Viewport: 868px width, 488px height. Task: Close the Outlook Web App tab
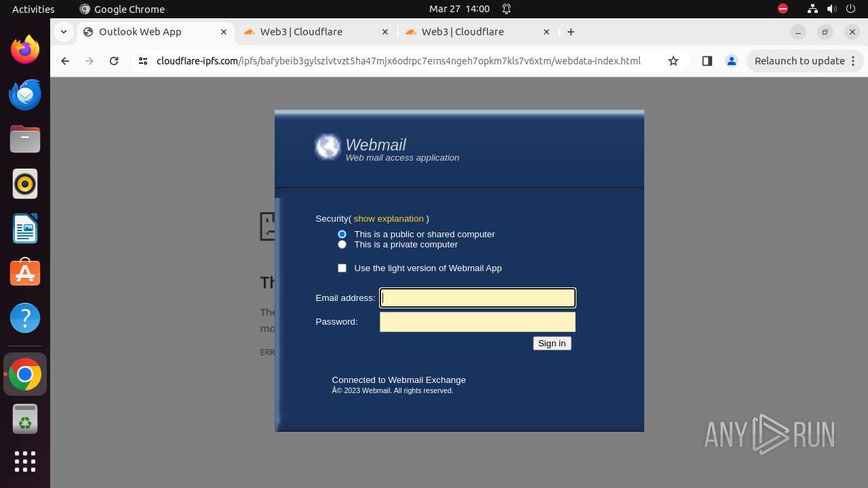click(x=224, y=32)
